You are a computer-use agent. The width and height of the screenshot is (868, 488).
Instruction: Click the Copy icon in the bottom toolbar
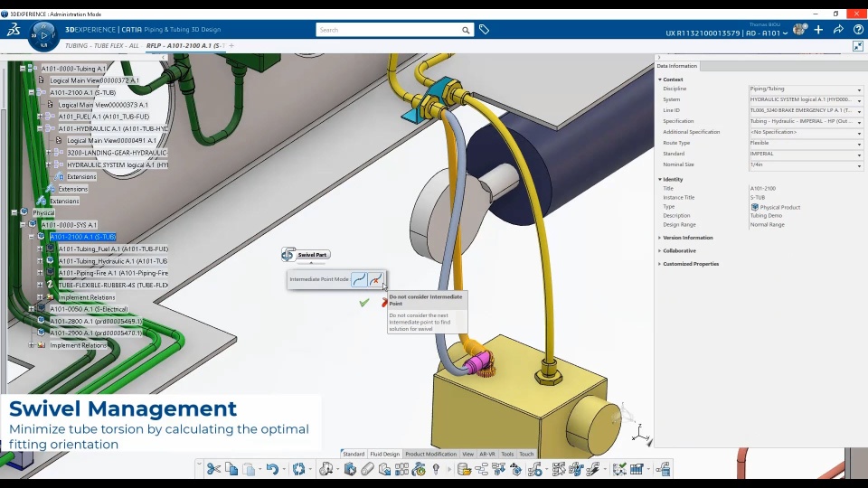coord(231,469)
